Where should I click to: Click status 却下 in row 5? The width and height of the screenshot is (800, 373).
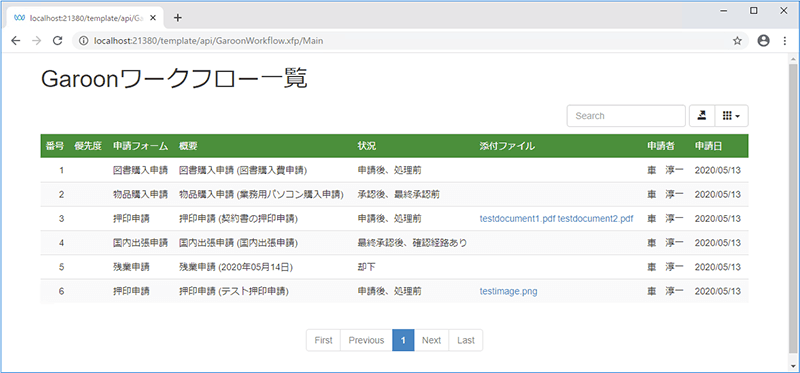tap(367, 267)
